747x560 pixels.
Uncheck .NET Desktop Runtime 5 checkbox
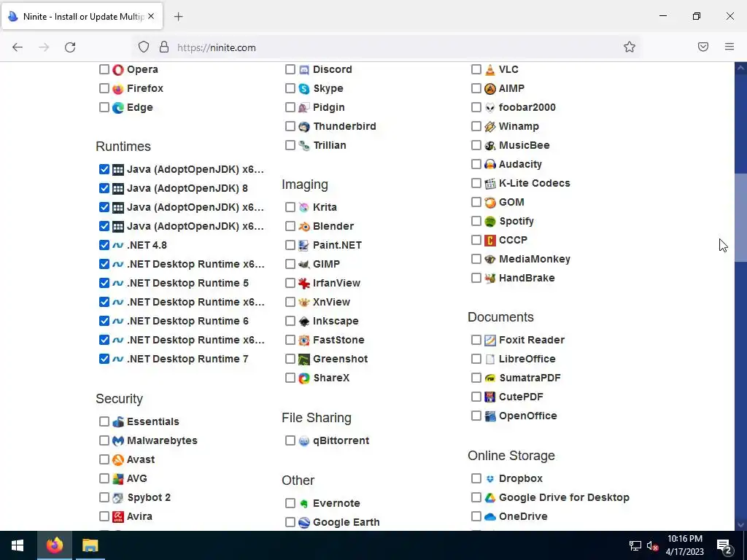(104, 283)
